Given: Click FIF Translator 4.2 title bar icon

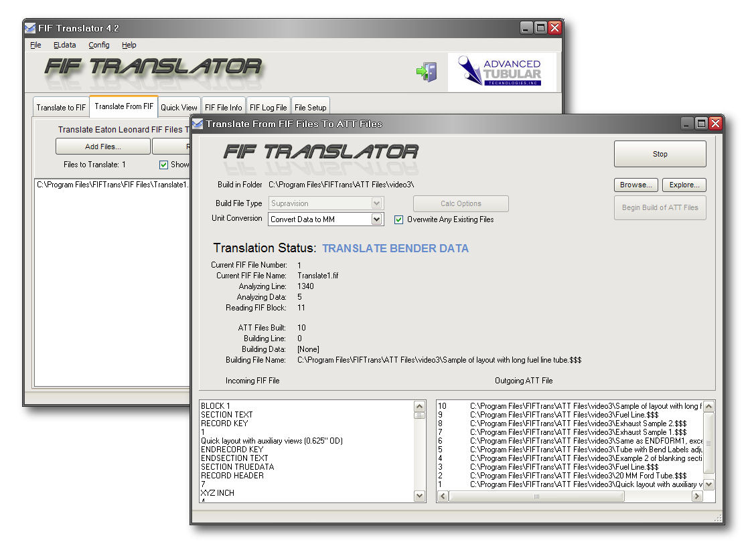Looking at the screenshot, I should pos(30,28).
